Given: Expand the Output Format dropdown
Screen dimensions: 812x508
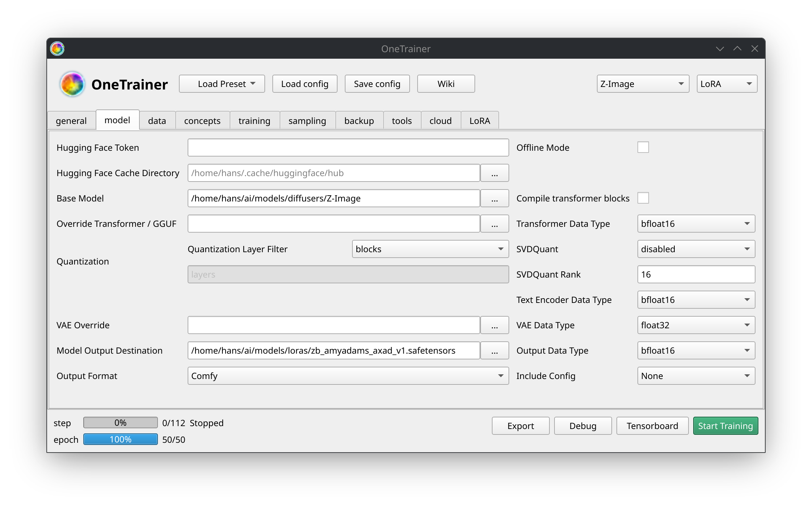Looking at the screenshot, I should (348, 376).
